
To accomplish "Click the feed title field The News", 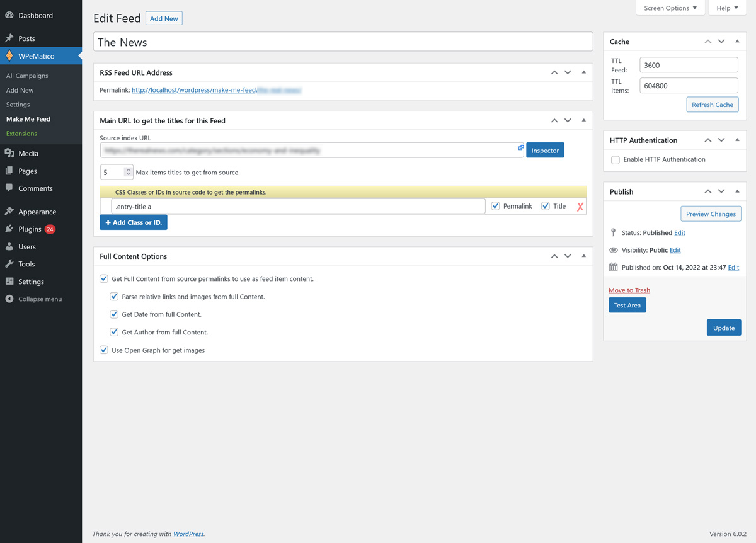I will (343, 42).
